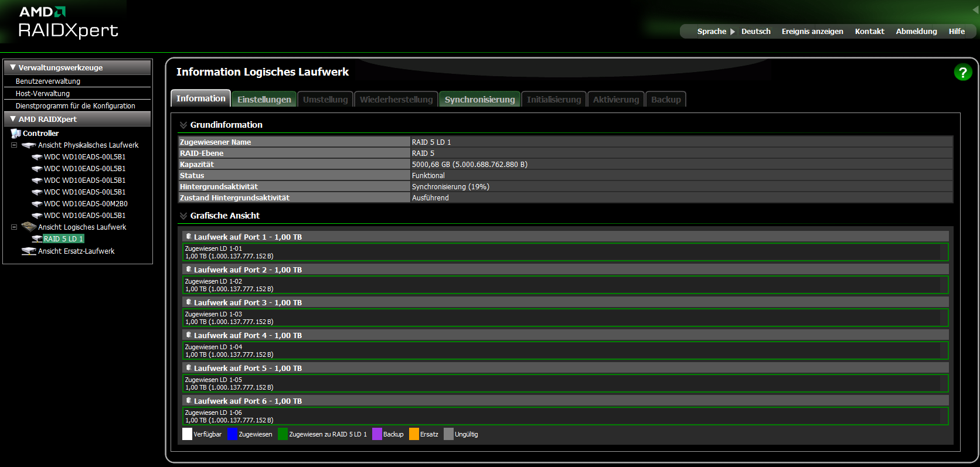Open the Sprache language menu
The width and height of the screenshot is (980, 467).
pyautogui.click(x=712, y=32)
